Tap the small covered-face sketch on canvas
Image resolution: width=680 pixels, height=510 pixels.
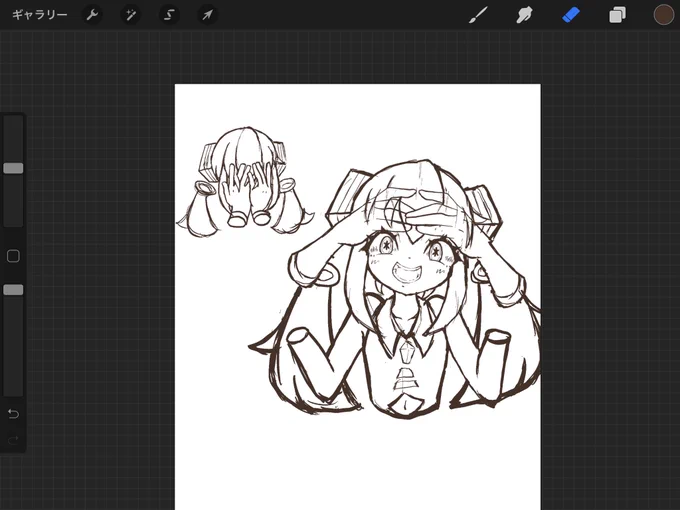coord(245,182)
